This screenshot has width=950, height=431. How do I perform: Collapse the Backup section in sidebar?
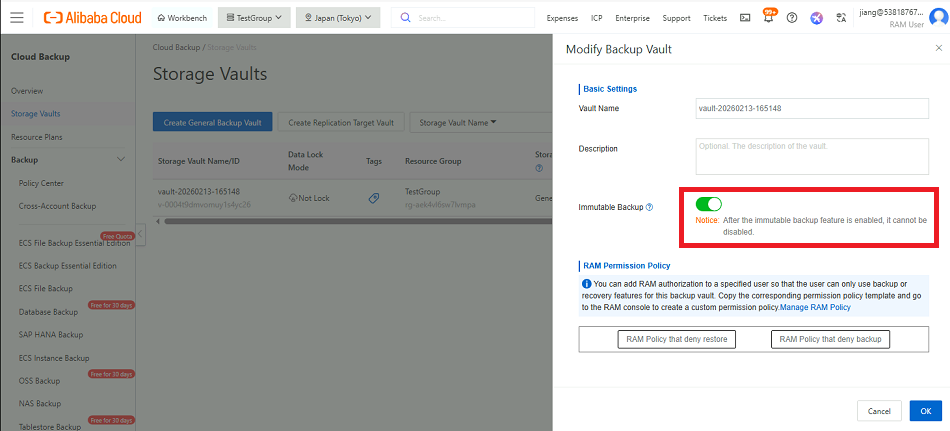121,160
